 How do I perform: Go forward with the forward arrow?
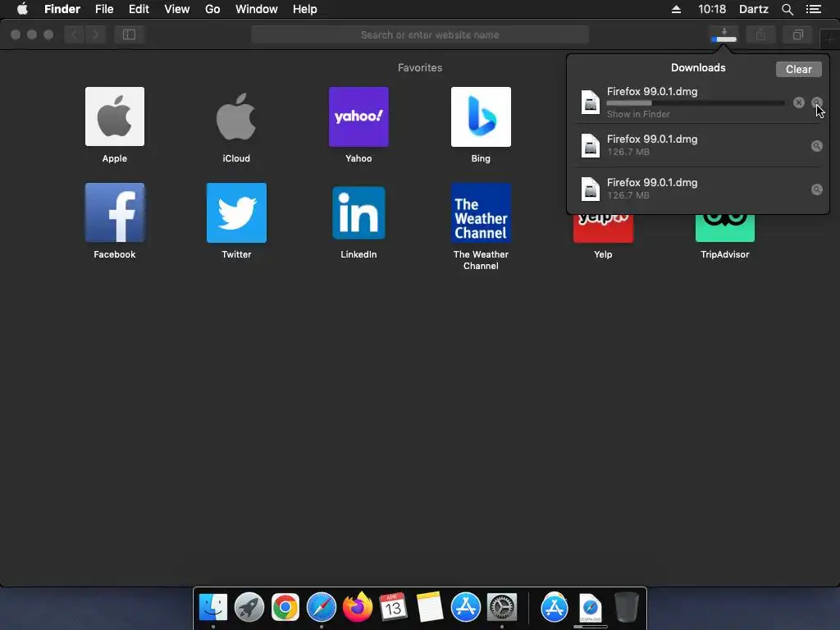[95, 34]
